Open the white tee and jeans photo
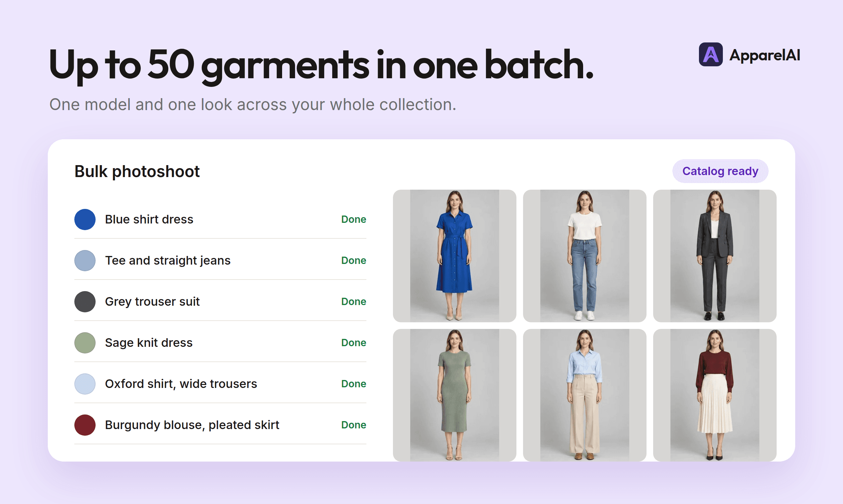 click(585, 256)
